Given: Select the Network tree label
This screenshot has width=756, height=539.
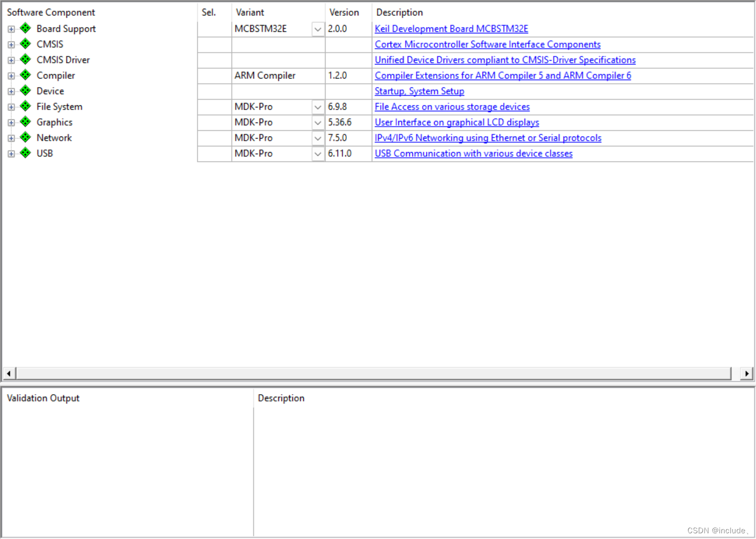Looking at the screenshot, I should [x=54, y=138].
